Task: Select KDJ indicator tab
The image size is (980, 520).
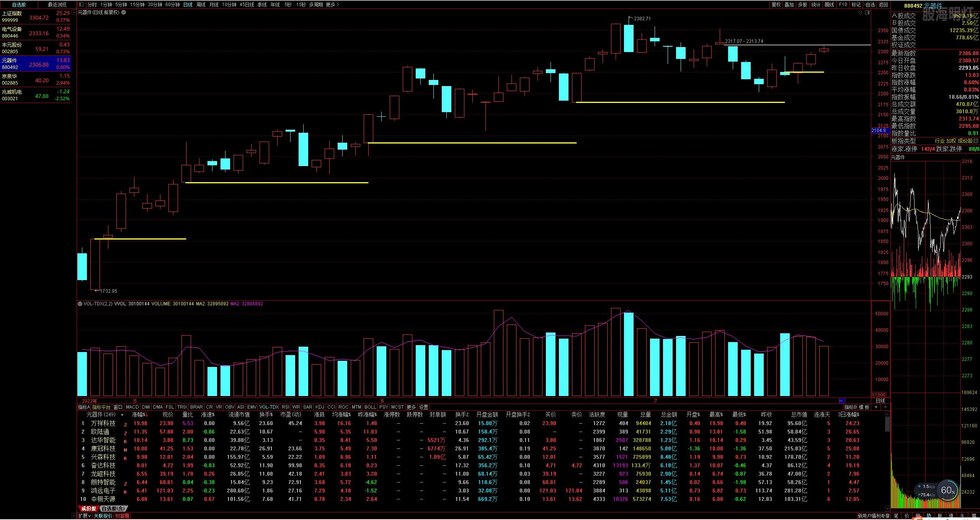Action: click(320, 407)
